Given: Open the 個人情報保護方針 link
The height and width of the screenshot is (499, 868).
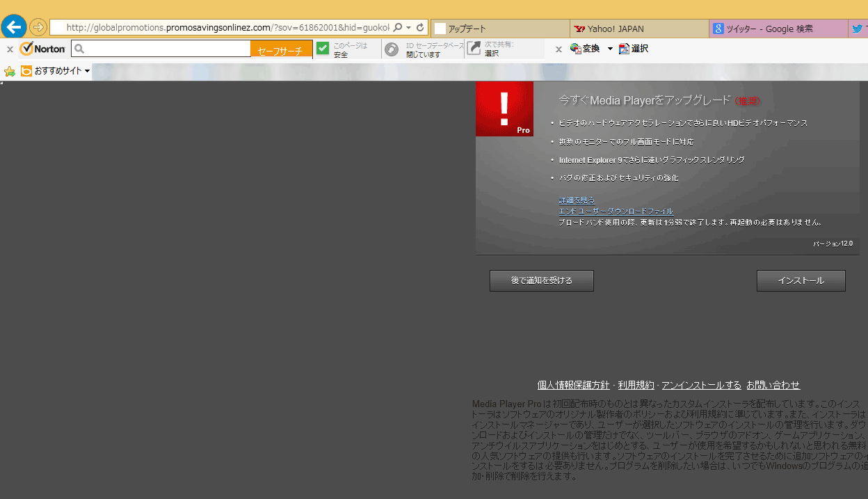Looking at the screenshot, I should pos(573,385).
